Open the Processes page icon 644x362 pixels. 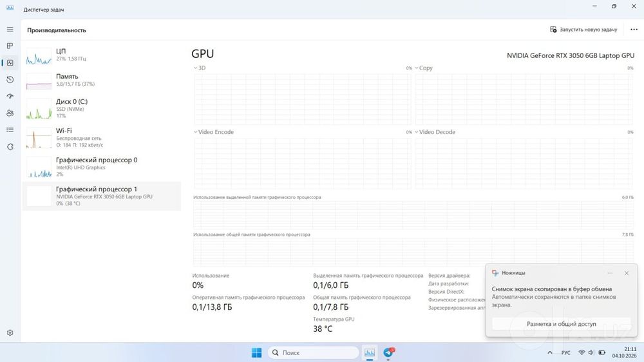click(10, 46)
